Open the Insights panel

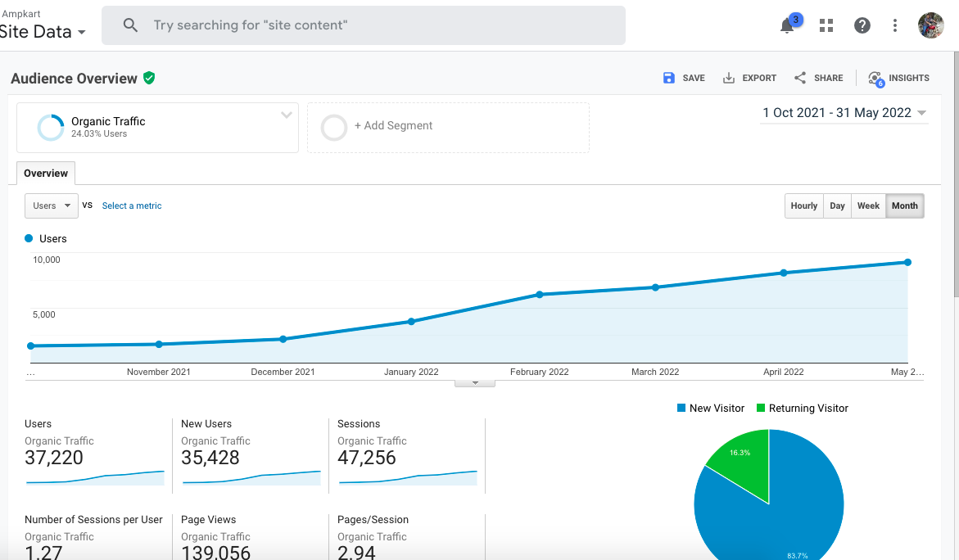(x=898, y=79)
